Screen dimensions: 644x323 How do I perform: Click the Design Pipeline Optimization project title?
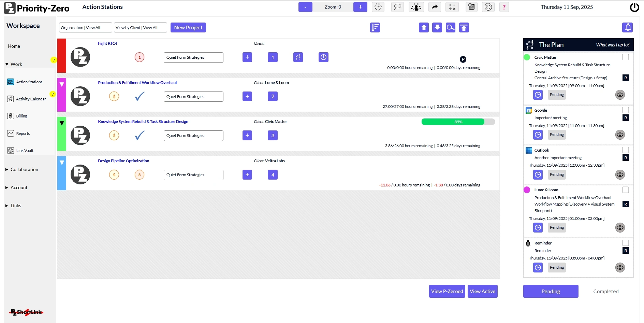pos(123,161)
